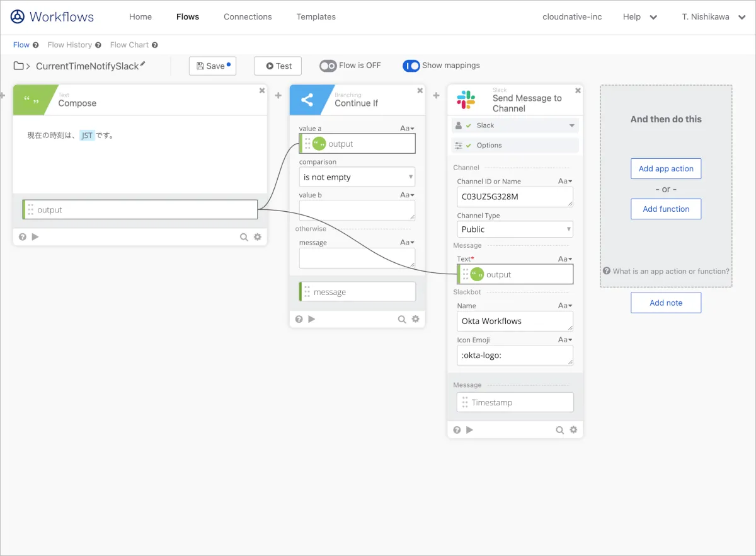Close the Continue If card
Screen dimensions: 756x556
(420, 91)
